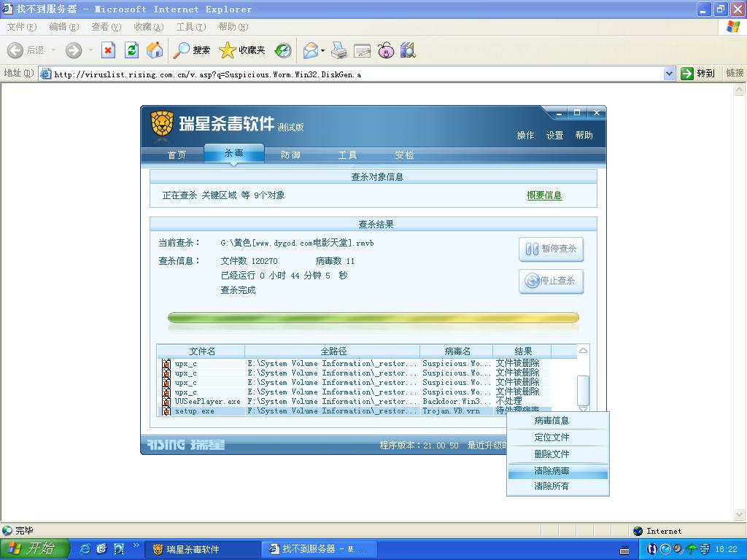Refresh the page in Internet Explorer
The height and width of the screenshot is (560, 747).
click(x=131, y=50)
